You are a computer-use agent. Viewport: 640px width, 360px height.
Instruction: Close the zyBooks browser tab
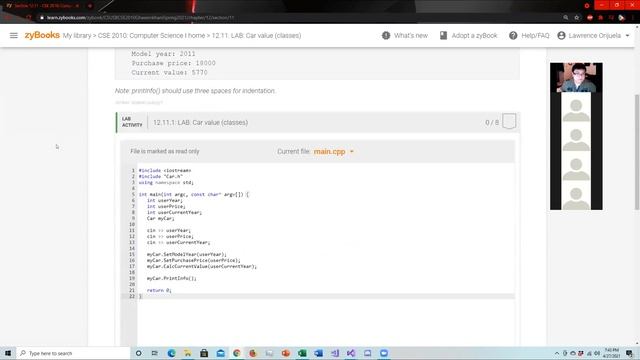tap(77, 6)
